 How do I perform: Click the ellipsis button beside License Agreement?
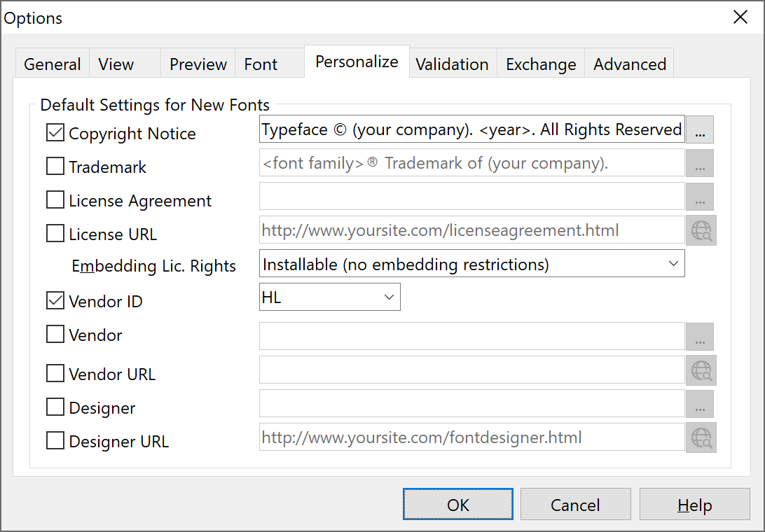click(x=699, y=197)
